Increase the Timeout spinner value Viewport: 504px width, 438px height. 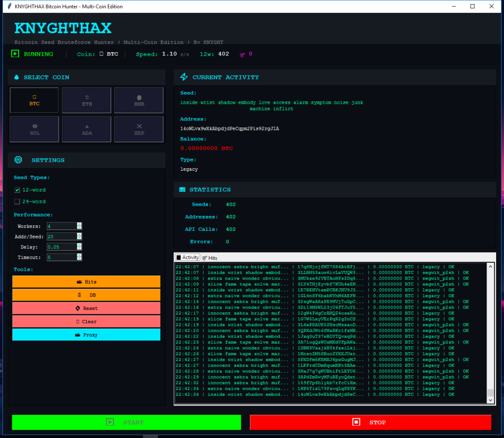[x=79, y=255]
